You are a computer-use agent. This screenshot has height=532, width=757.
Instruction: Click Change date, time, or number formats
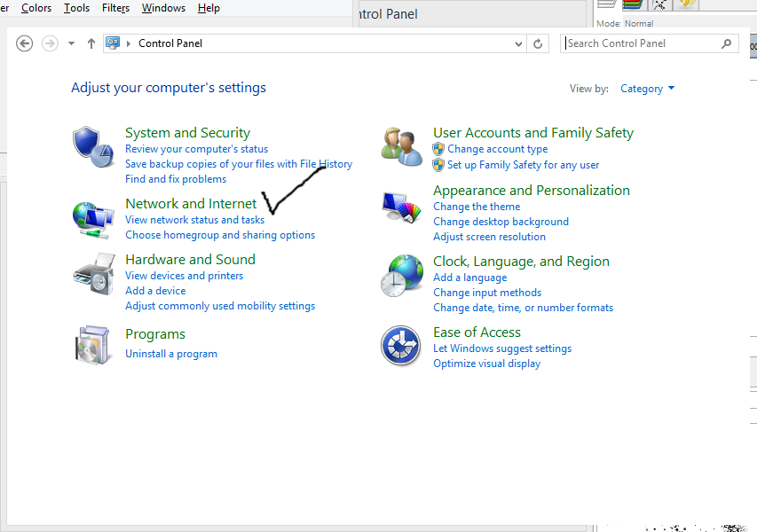click(x=524, y=308)
